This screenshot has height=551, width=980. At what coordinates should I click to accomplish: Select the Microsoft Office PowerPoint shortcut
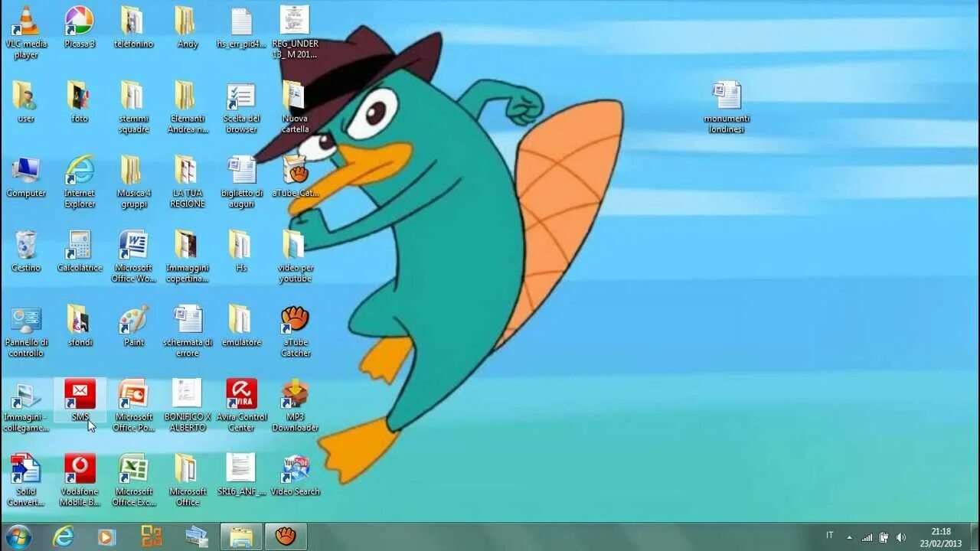coord(133,406)
